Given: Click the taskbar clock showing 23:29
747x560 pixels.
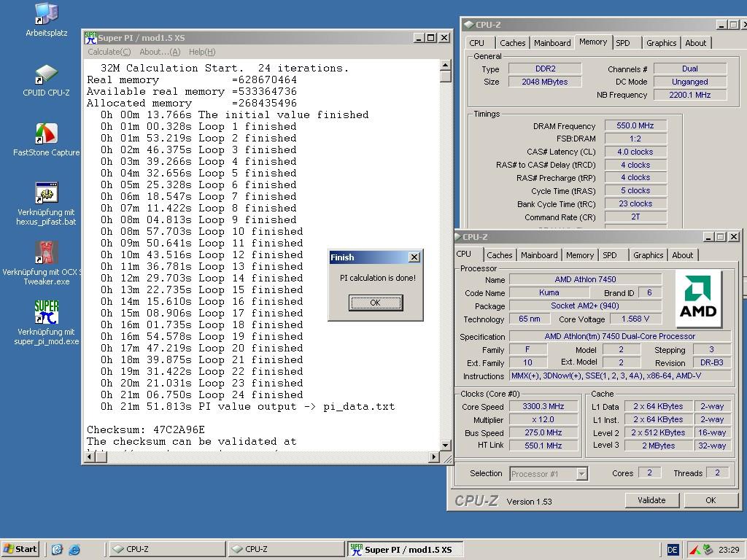Looking at the screenshot, I should [x=729, y=550].
